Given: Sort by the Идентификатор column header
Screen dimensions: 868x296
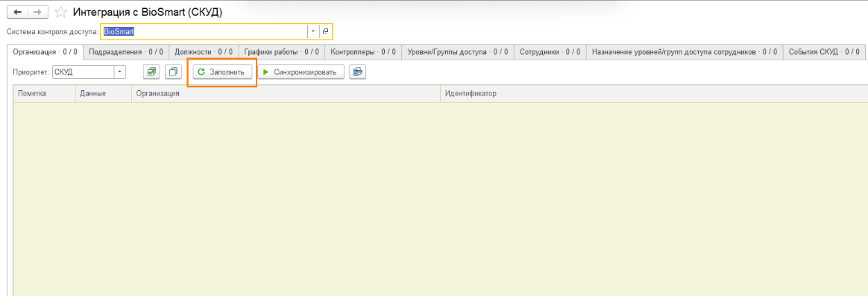Looking at the screenshot, I should (x=654, y=93).
